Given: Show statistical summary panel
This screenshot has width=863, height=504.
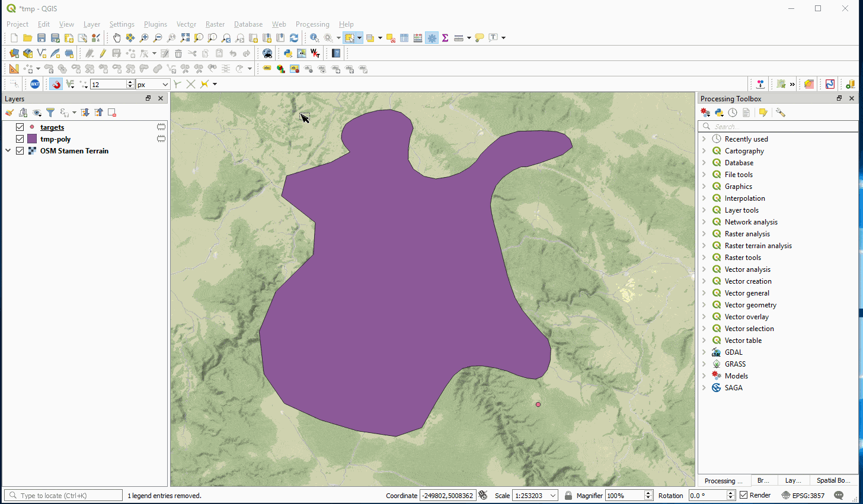Looking at the screenshot, I should click(x=445, y=37).
